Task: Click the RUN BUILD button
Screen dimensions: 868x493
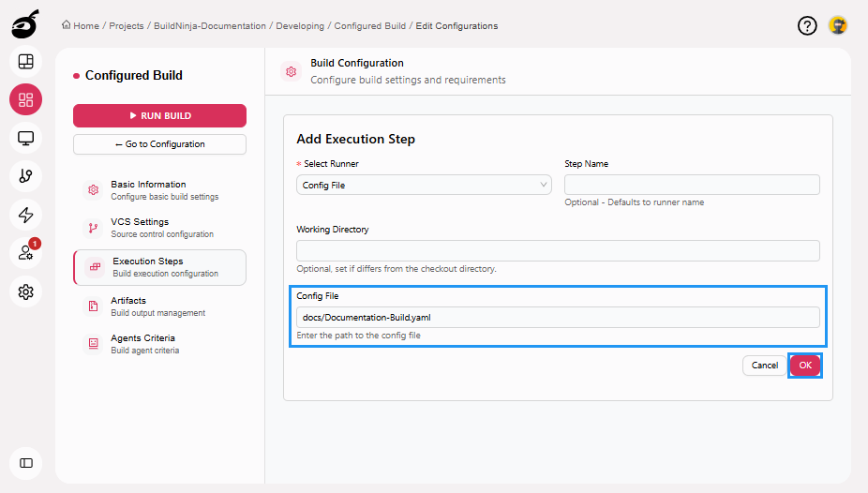Action: pos(159,115)
